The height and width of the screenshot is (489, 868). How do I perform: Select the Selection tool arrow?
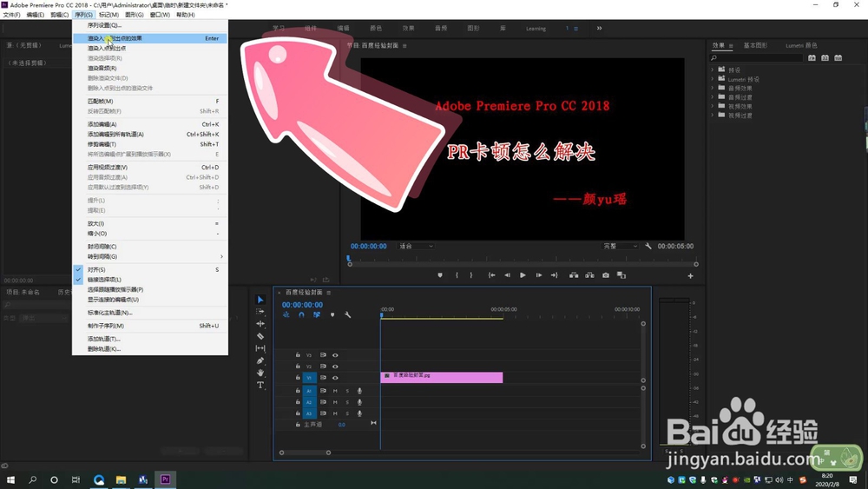260,300
